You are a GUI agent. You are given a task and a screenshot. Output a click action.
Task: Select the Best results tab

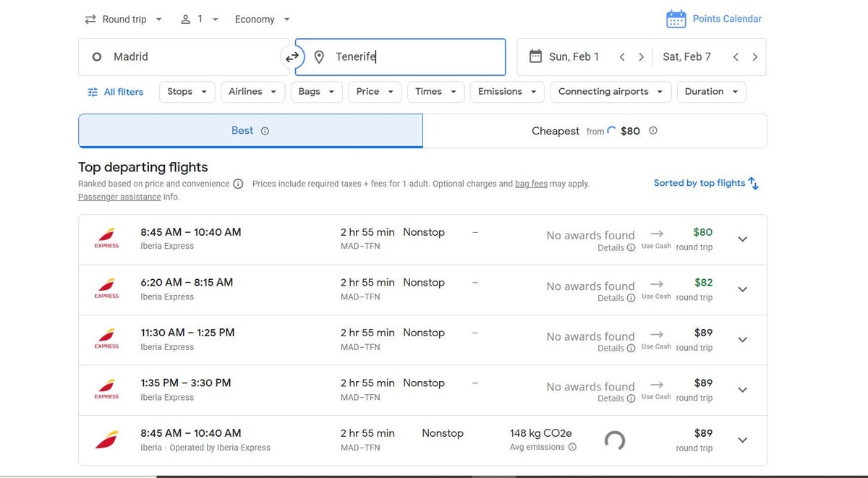coord(242,130)
